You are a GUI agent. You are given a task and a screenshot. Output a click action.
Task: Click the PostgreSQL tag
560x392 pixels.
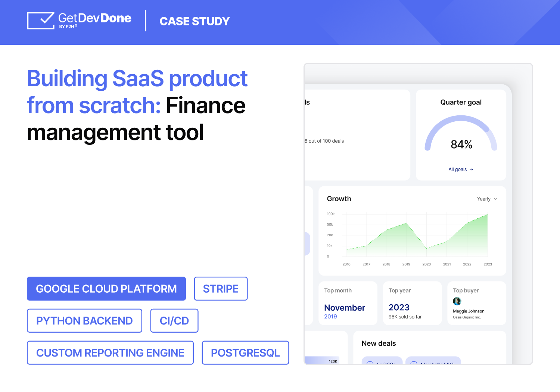pyautogui.click(x=245, y=353)
